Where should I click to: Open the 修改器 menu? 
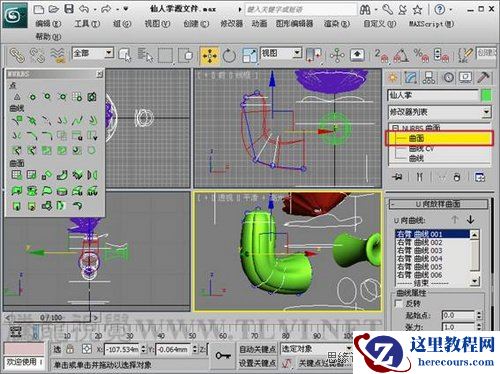(x=231, y=24)
